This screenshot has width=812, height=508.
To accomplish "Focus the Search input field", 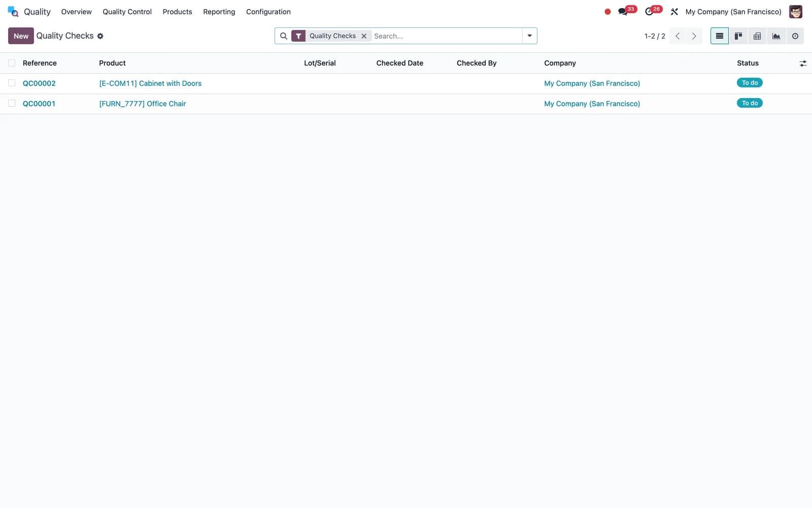I will [447, 36].
